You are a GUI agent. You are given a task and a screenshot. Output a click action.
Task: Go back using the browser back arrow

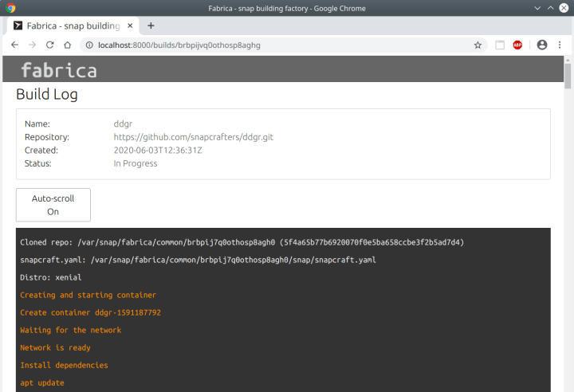(14, 45)
